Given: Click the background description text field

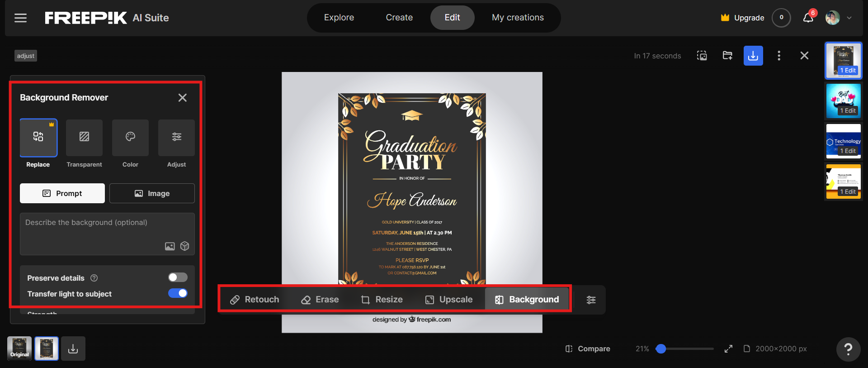Looking at the screenshot, I should [x=107, y=234].
